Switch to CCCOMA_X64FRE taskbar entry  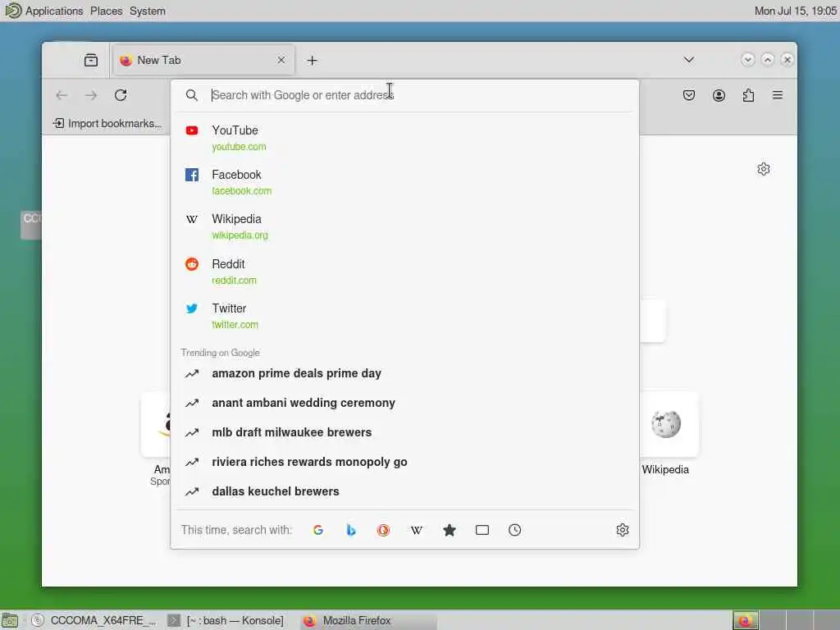(x=94, y=620)
